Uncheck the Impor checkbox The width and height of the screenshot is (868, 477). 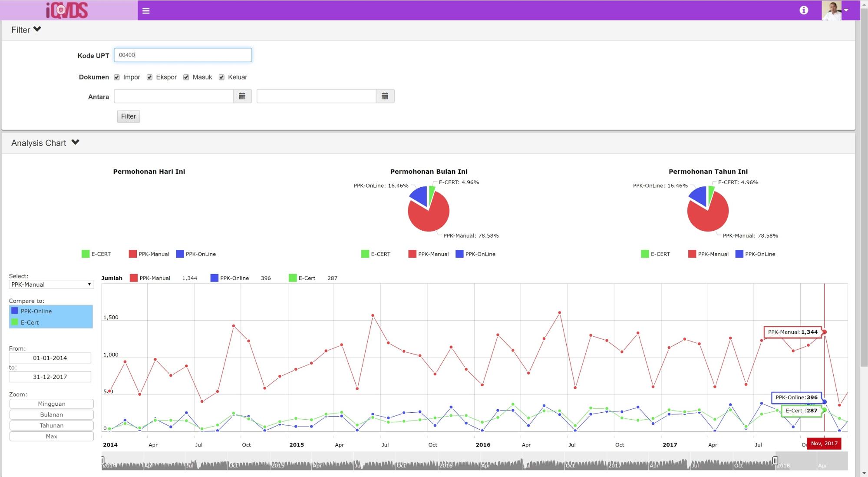(117, 77)
